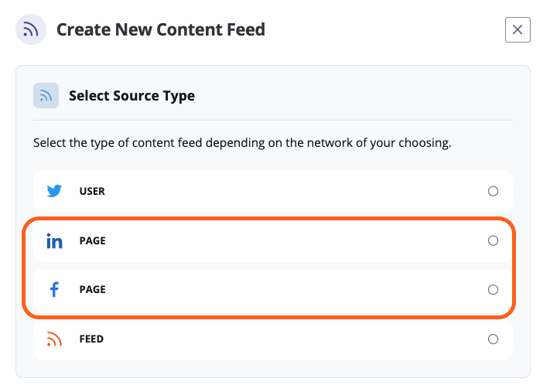The image size is (543, 392).
Task: Click the USER label text
Action: (92, 191)
